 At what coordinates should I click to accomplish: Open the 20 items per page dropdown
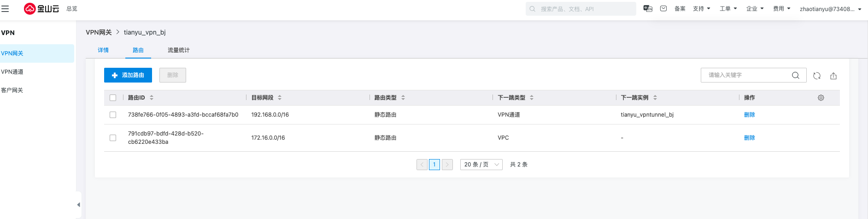pyautogui.click(x=481, y=165)
